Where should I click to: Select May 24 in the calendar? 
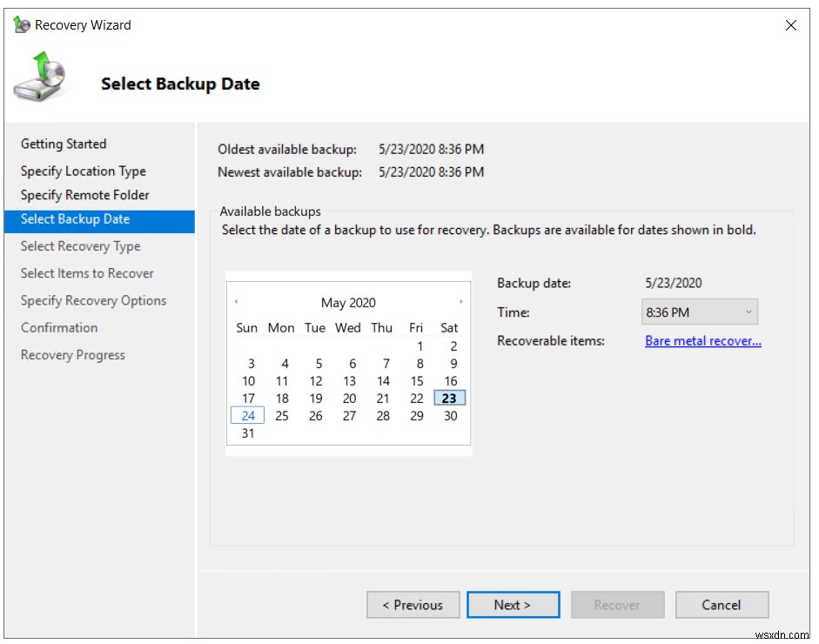247,415
